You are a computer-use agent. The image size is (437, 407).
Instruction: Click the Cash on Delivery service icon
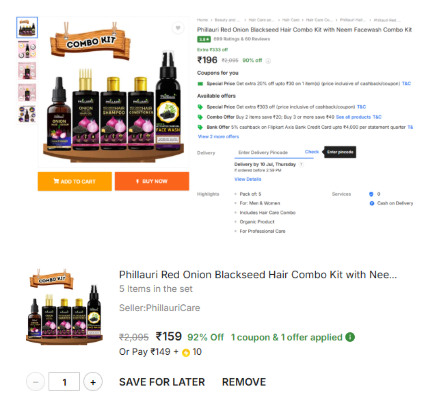pyautogui.click(x=372, y=203)
